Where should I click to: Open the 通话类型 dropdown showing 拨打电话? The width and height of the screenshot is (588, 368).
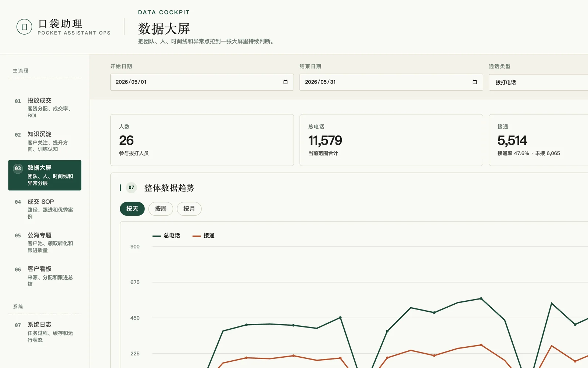coord(538,82)
